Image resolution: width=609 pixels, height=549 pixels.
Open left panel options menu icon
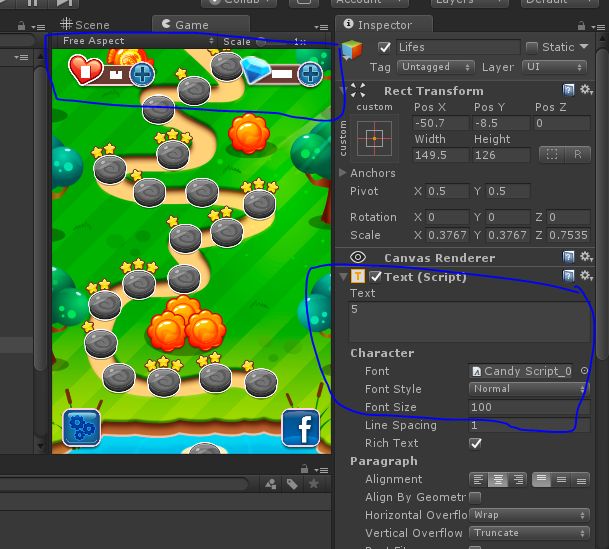tap(38, 27)
